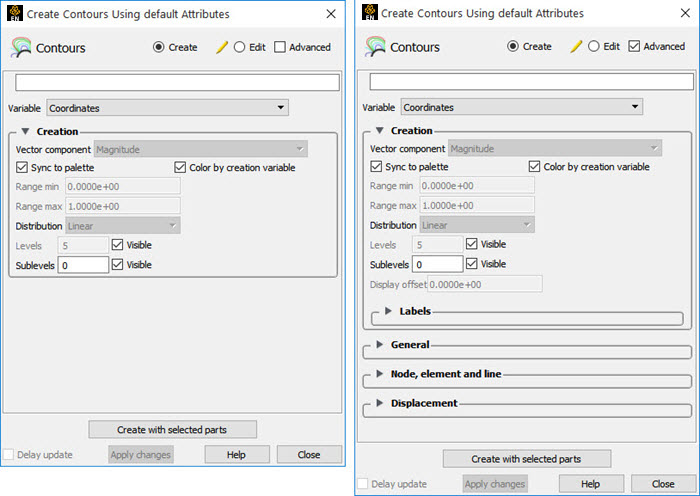Open Variable Coordinates dropdown in left dialog
The width and height of the screenshot is (700, 496).
coord(167,108)
